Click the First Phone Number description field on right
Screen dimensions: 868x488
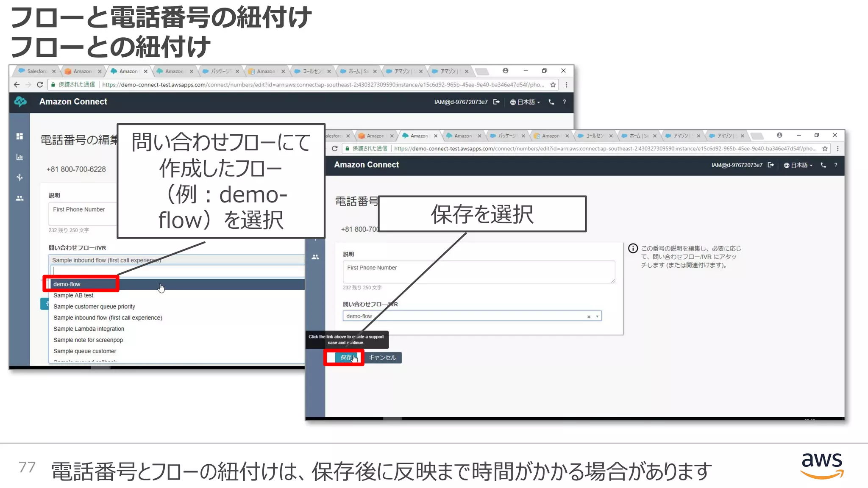478,272
